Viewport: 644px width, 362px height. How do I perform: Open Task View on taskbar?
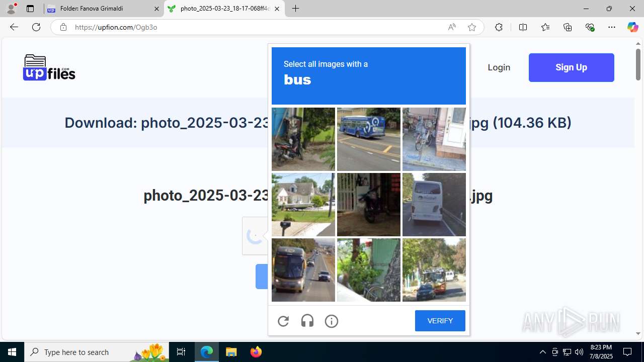[x=181, y=352]
